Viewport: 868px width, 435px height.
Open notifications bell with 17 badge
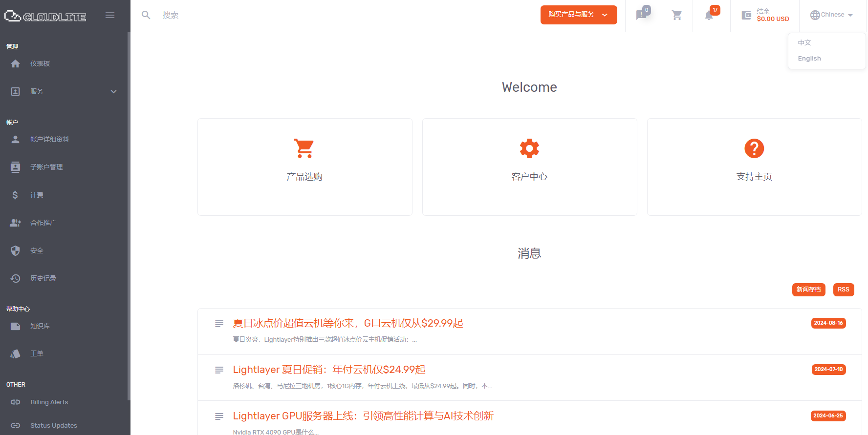click(x=709, y=15)
